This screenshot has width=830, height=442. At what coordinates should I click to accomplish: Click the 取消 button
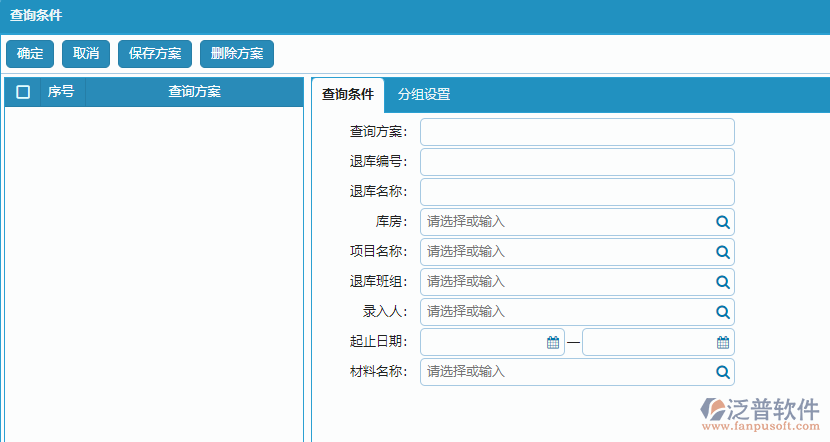tap(86, 54)
